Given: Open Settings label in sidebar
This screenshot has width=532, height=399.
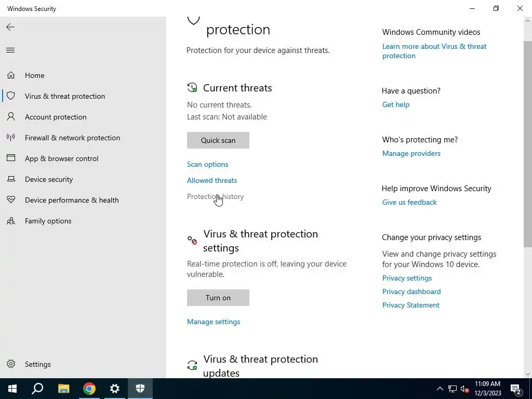Looking at the screenshot, I should point(37,364).
